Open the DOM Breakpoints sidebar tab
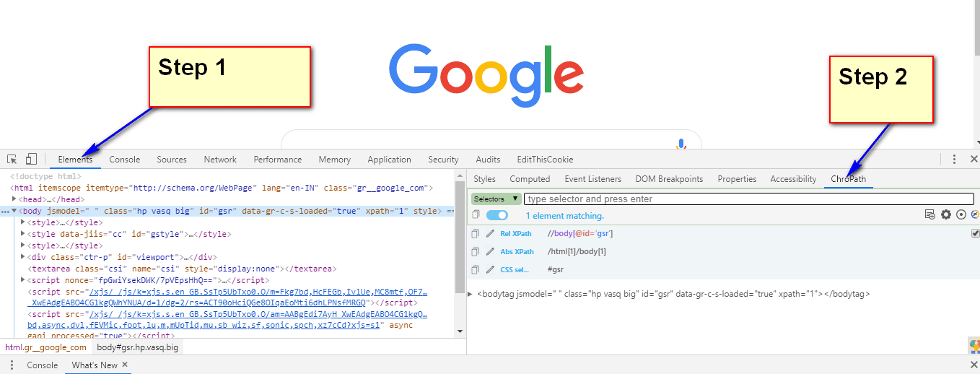Image resolution: width=980 pixels, height=374 pixels. coord(669,179)
